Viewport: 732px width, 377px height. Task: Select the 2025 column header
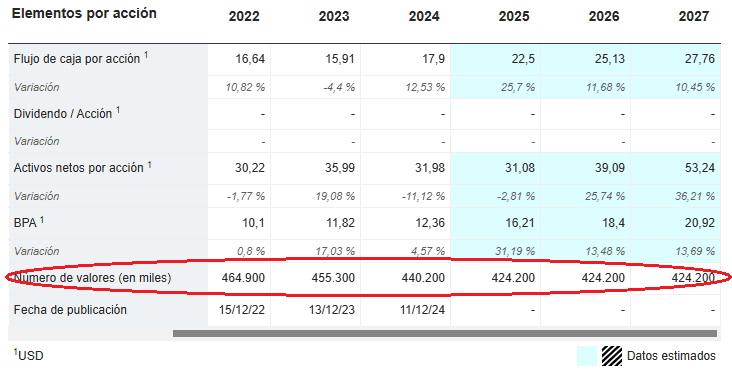pos(514,17)
